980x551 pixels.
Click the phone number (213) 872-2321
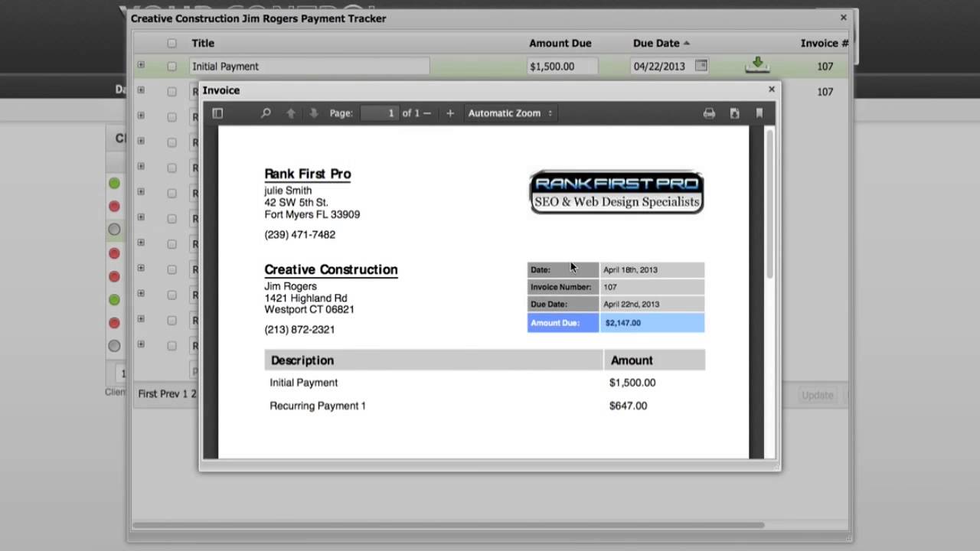(x=299, y=330)
